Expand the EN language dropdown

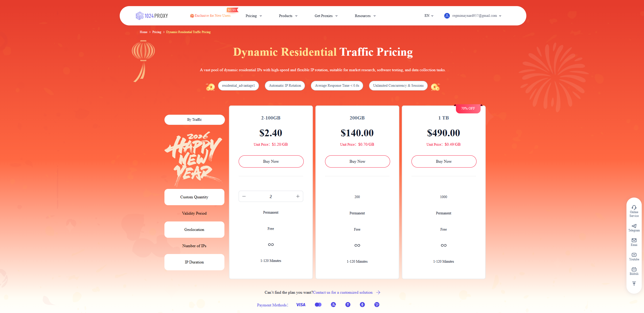tap(429, 16)
